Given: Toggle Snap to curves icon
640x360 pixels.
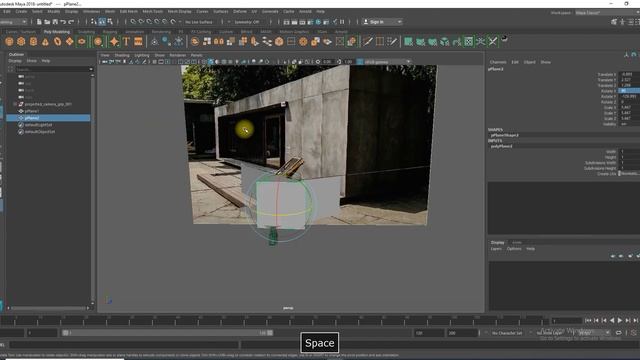Looking at the screenshot, I should 141,22.
